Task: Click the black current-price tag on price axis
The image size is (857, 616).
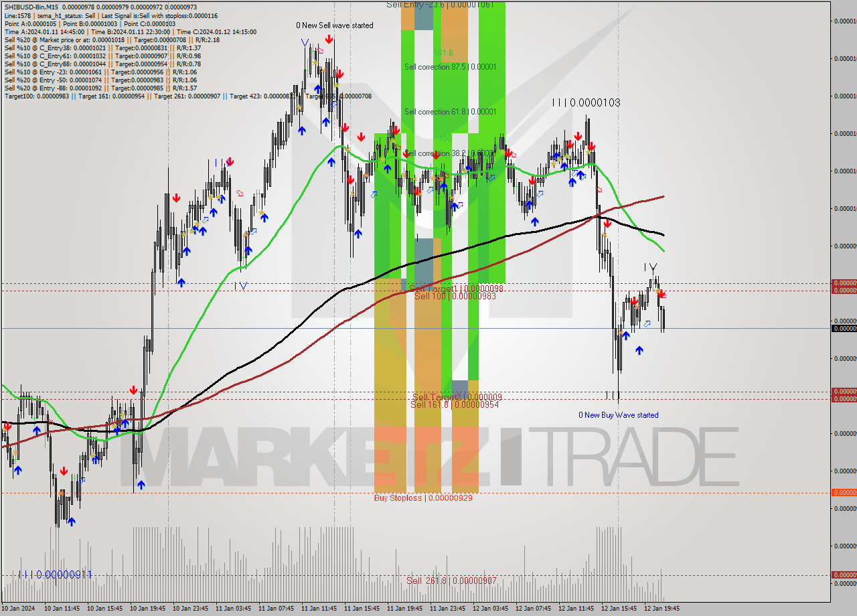Action: tap(844, 328)
